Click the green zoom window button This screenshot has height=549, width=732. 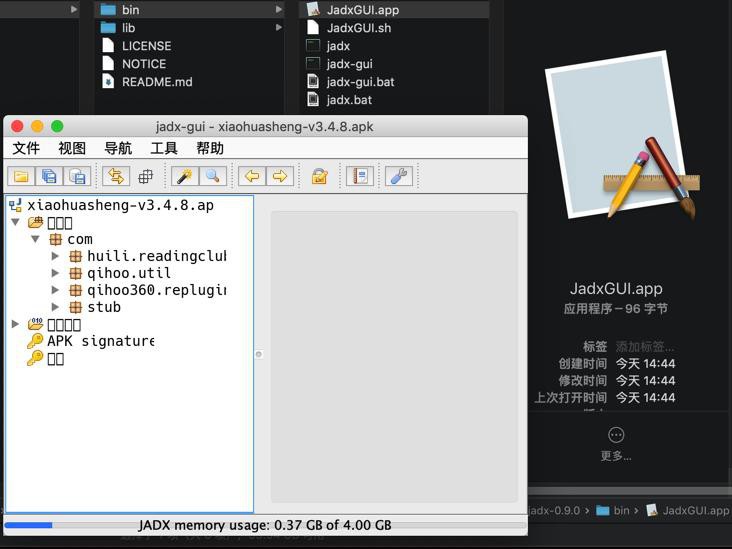coord(57,127)
